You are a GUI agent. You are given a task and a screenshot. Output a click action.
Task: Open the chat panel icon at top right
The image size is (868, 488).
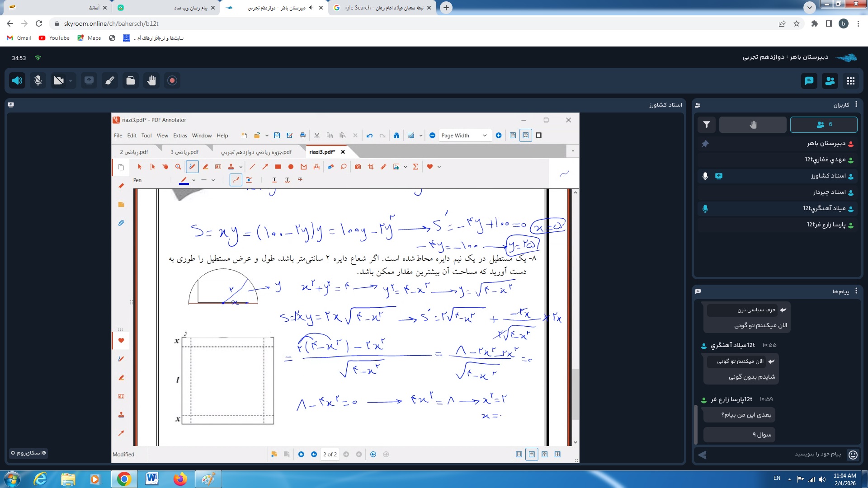pyautogui.click(x=809, y=81)
